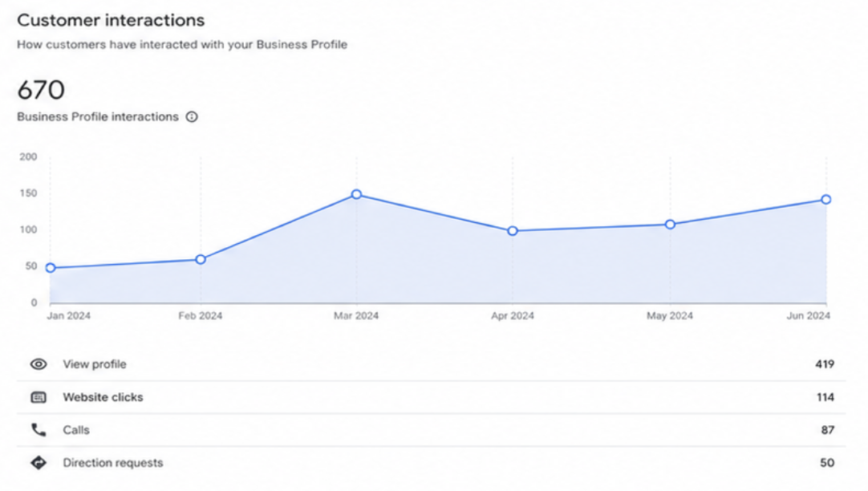Click the Apr 2024 axis label

pyautogui.click(x=513, y=316)
